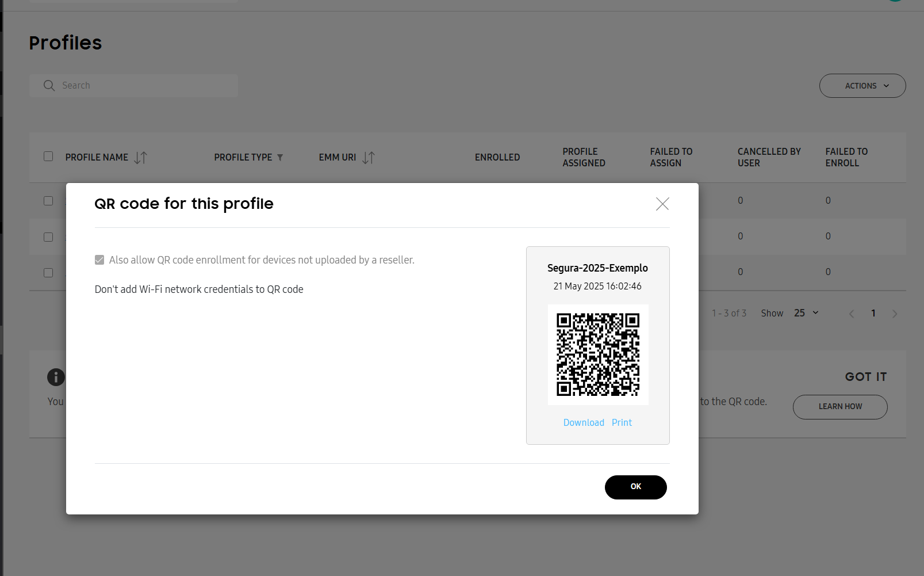Toggle the allow QR code enrollment checkbox
924x576 pixels.
pos(99,260)
